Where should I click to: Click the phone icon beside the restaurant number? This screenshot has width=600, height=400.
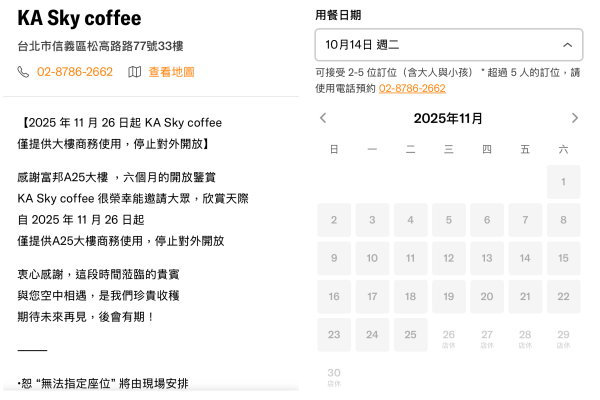(23, 72)
